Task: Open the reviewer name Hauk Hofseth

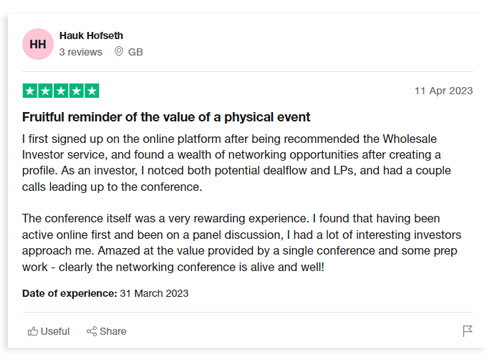Action: (91, 35)
